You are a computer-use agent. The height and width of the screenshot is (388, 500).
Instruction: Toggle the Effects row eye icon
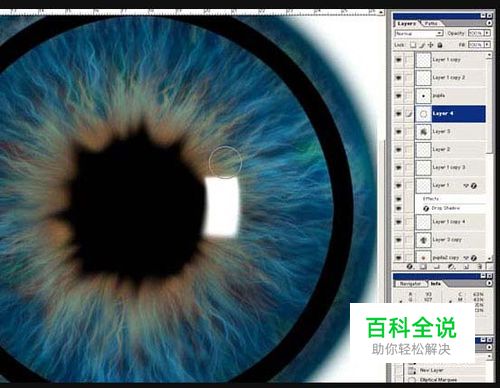pos(398,199)
